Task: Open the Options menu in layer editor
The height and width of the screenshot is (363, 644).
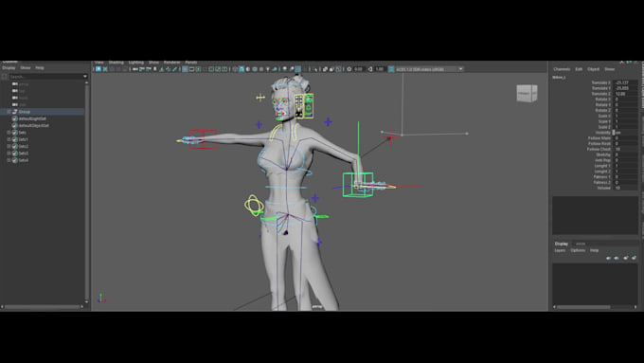Action: pos(578,250)
